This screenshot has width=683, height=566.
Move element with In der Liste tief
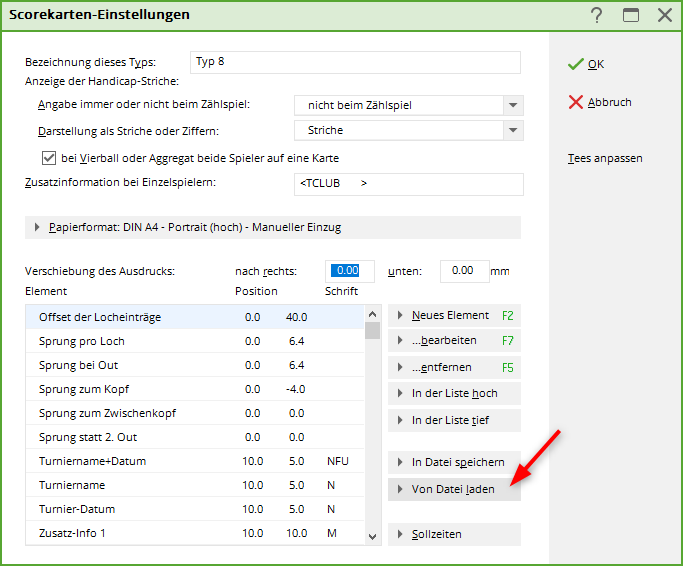pyautogui.click(x=453, y=420)
